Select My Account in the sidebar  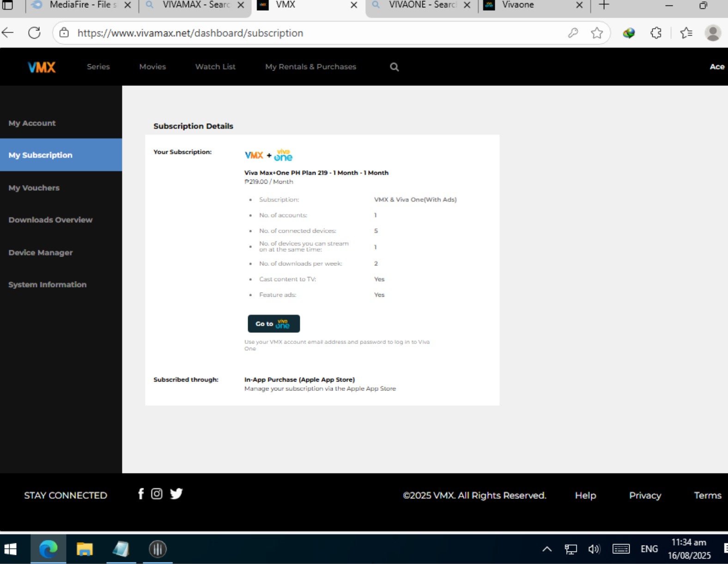coord(61,123)
